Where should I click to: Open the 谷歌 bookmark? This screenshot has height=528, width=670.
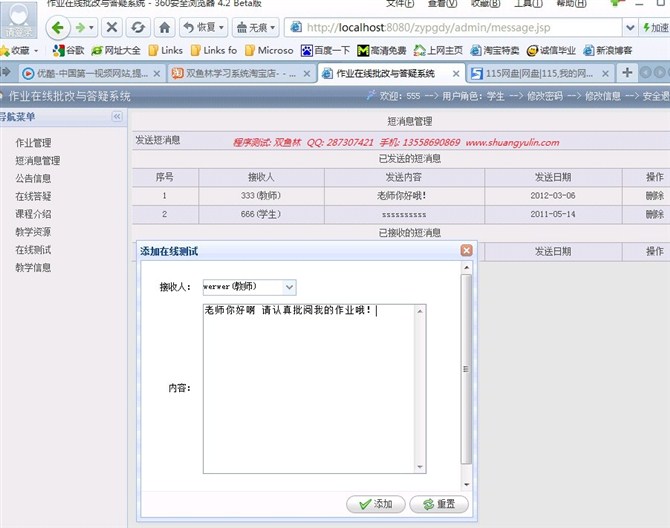point(68,50)
